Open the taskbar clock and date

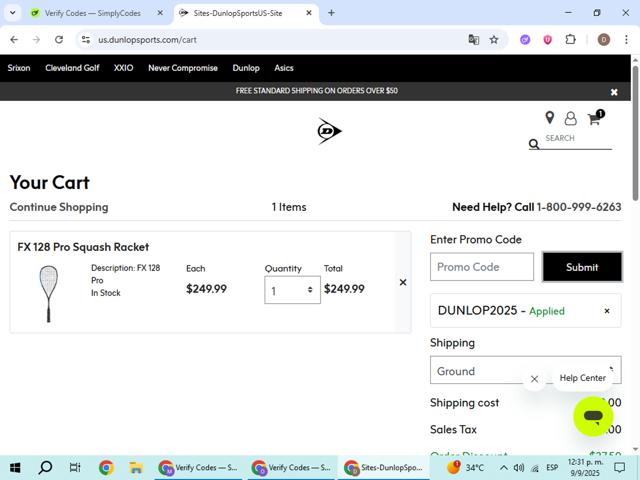tap(585, 468)
